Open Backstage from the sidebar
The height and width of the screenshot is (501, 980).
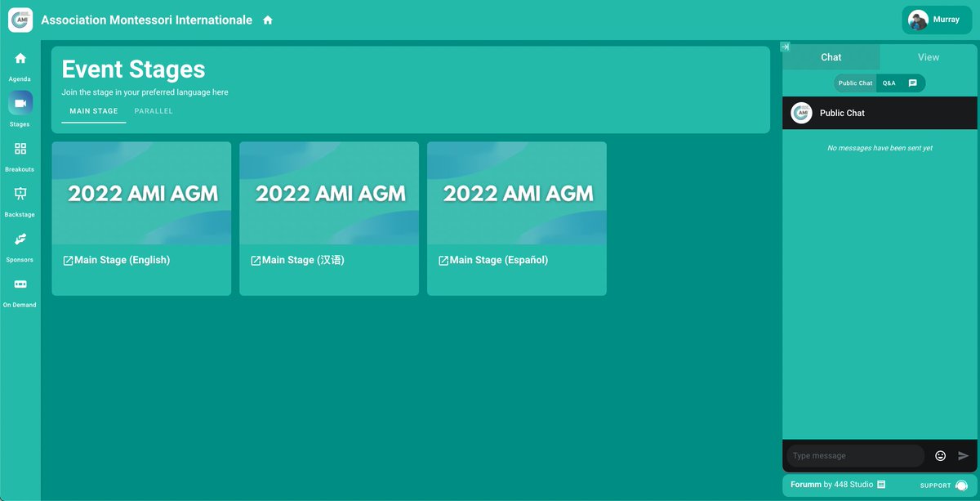point(20,202)
